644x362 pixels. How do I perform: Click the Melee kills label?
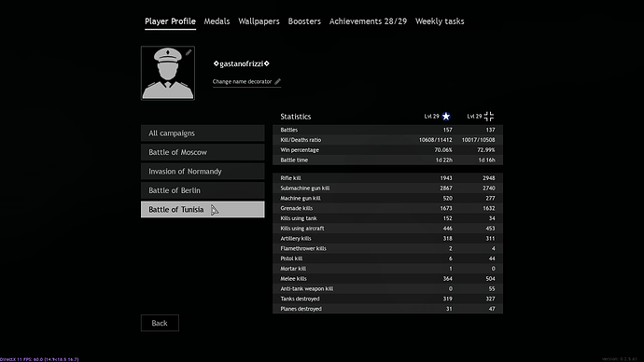tap(294, 279)
